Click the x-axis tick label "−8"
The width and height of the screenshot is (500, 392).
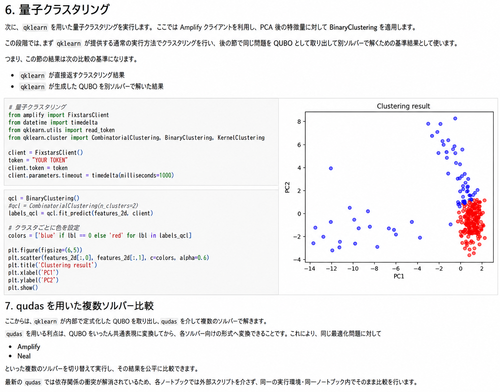[374, 268]
